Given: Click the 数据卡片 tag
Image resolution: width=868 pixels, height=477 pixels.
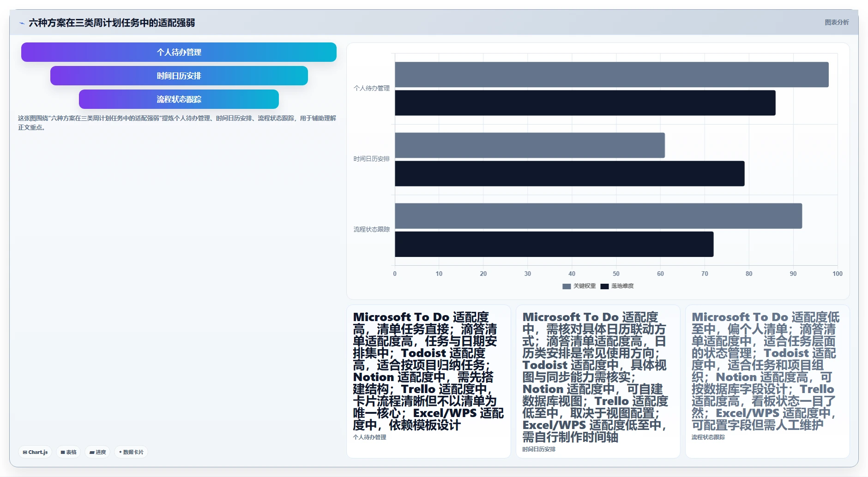Looking at the screenshot, I should tap(131, 452).
